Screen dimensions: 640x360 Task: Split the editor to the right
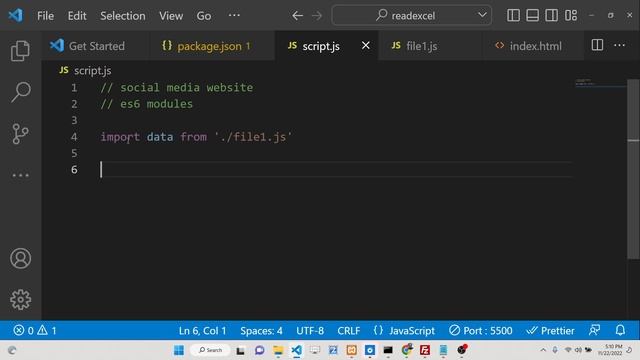pos(597,45)
